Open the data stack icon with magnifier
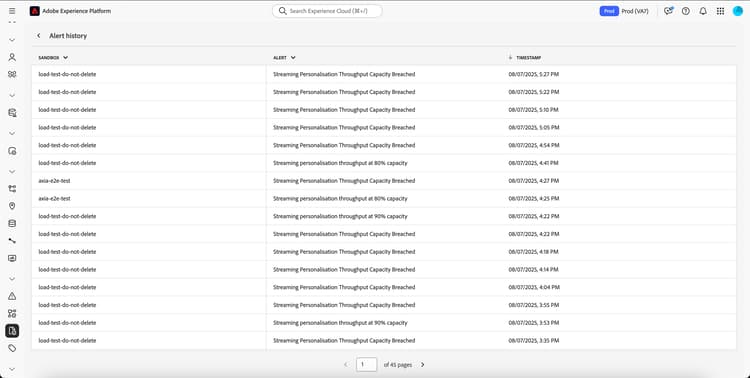Screen dimensions: 750x378 (12, 113)
